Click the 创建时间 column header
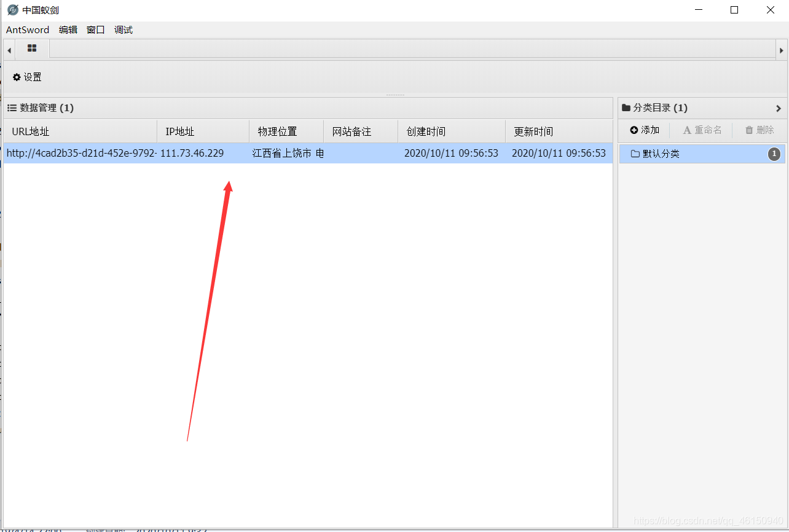The height and width of the screenshot is (532, 789). 452,131
